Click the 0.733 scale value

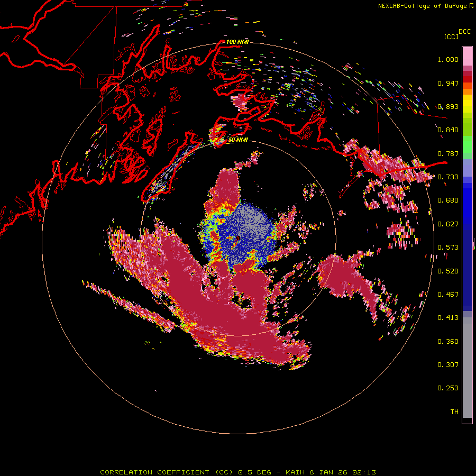pyautogui.click(x=448, y=177)
